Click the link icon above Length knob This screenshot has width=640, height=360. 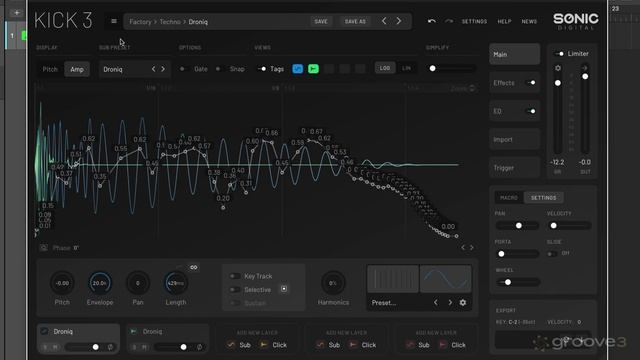coord(193,267)
